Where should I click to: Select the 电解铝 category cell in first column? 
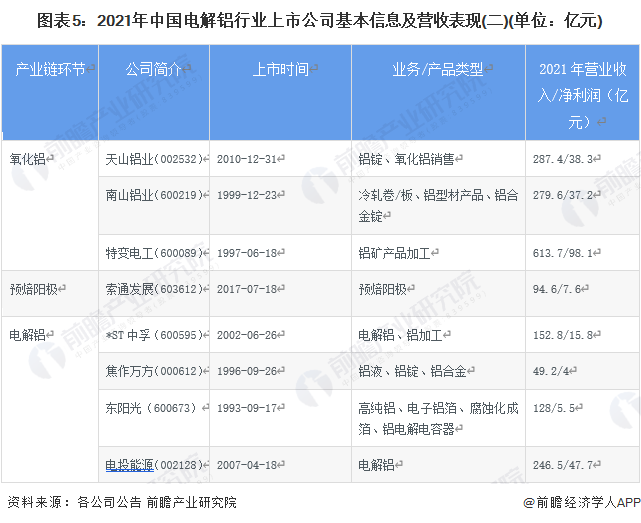[50, 400]
